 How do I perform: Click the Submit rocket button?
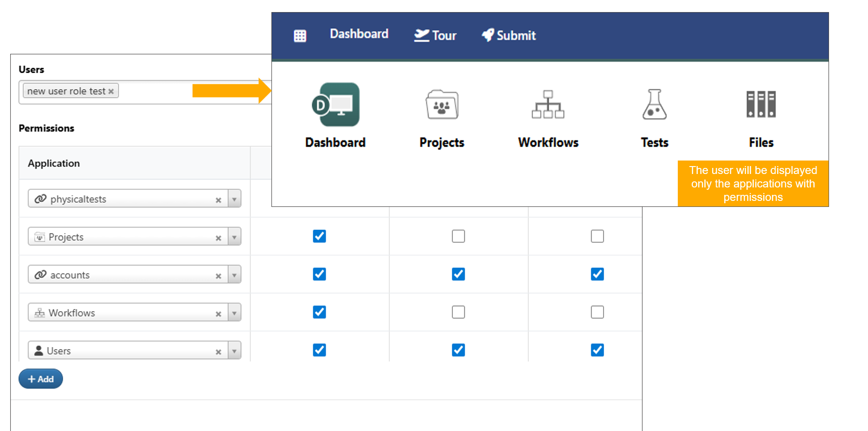point(509,36)
